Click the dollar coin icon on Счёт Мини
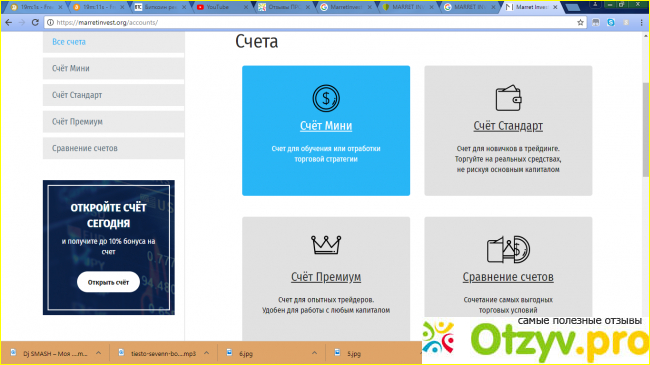 coord(326,98)
